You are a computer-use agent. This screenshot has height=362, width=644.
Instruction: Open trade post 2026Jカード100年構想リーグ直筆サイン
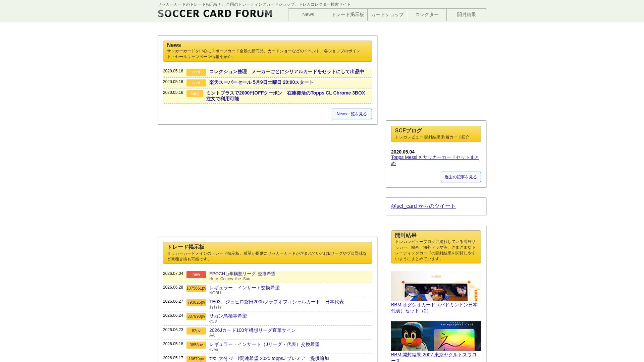point(252,330)
